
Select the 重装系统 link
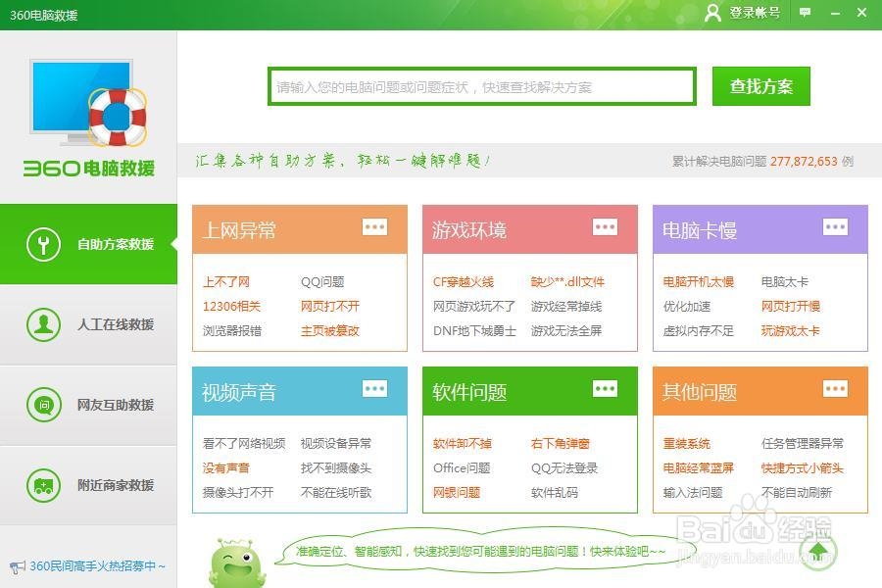(688, 443)
